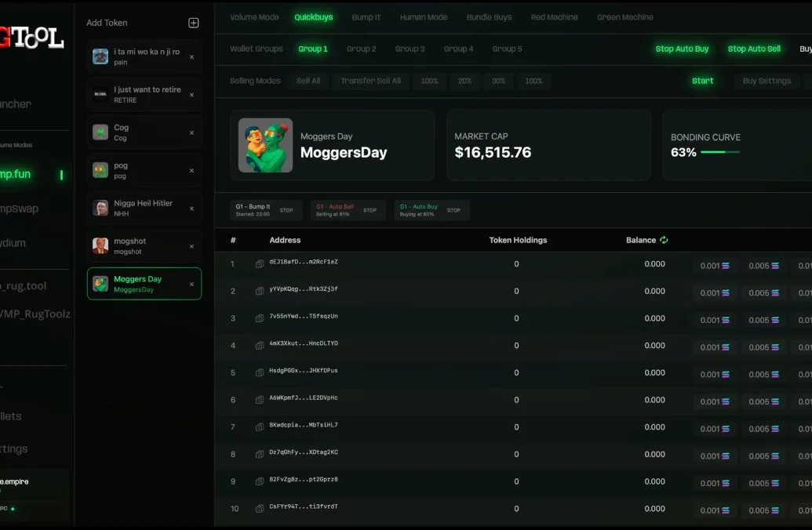Remove the Cog token from list
This screenshot has height=530, width=812.
191,132
